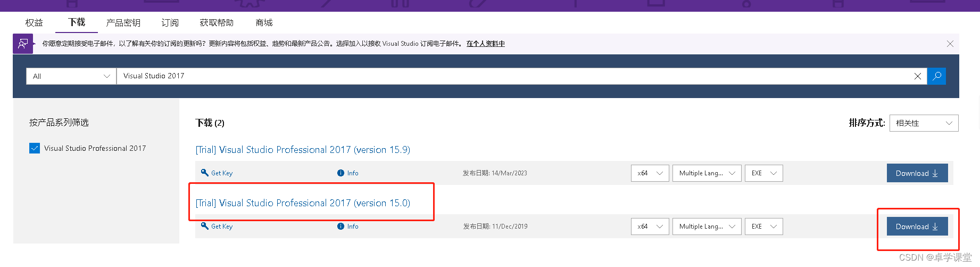Viewport: 980px width, 267px height.
Task: Go to the 订阅 tab
Action: click(170, 23)
